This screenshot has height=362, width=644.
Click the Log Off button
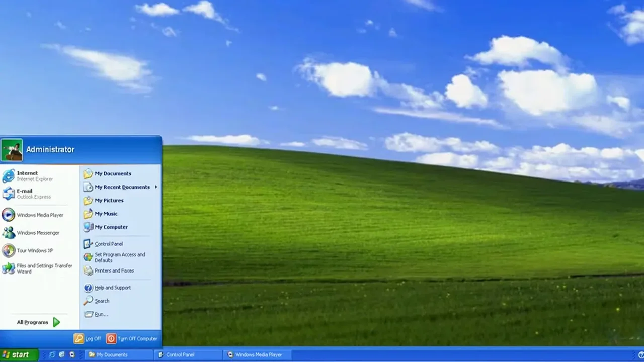point(88,339)
